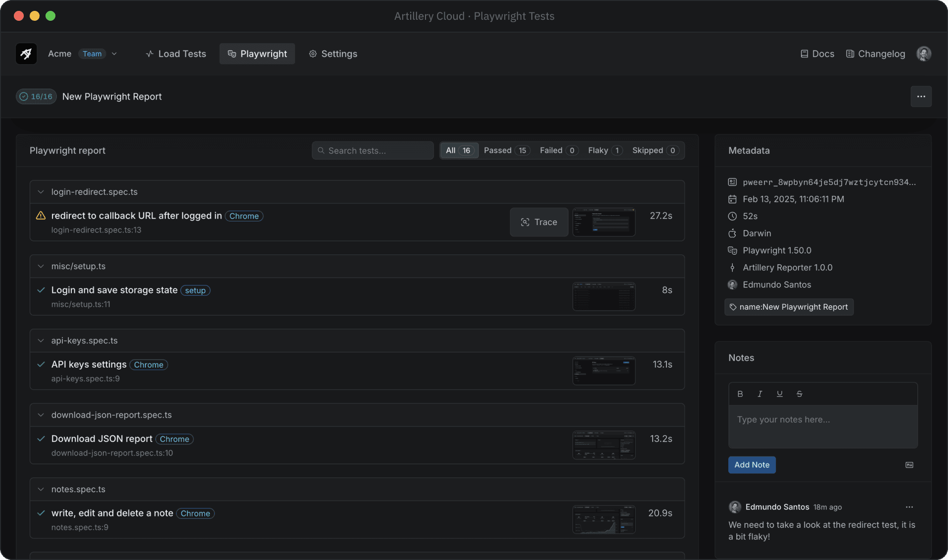948x560 pixels.
Task: Click the Artillery rocket logo icon
Action: pos(26,53)
